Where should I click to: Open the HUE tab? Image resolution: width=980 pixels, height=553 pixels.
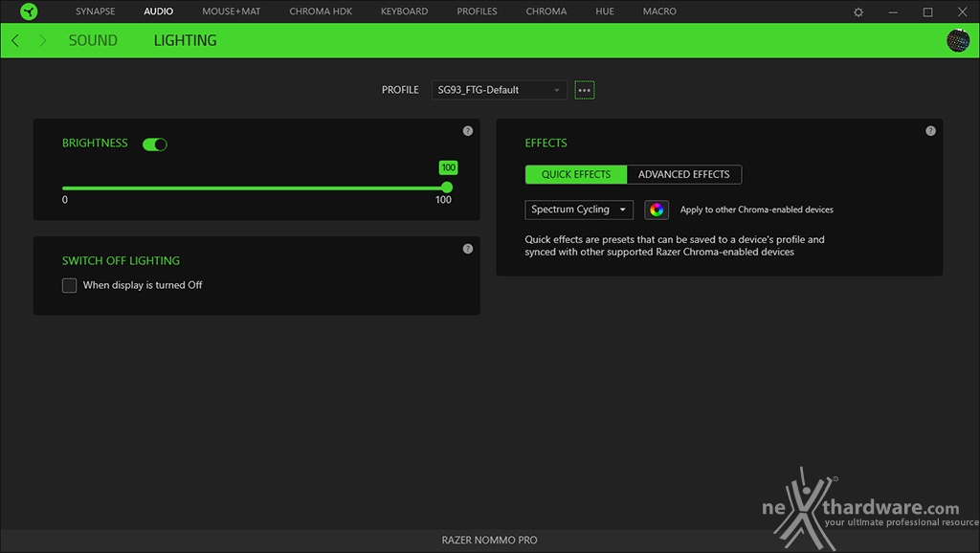tap(605, 11)
